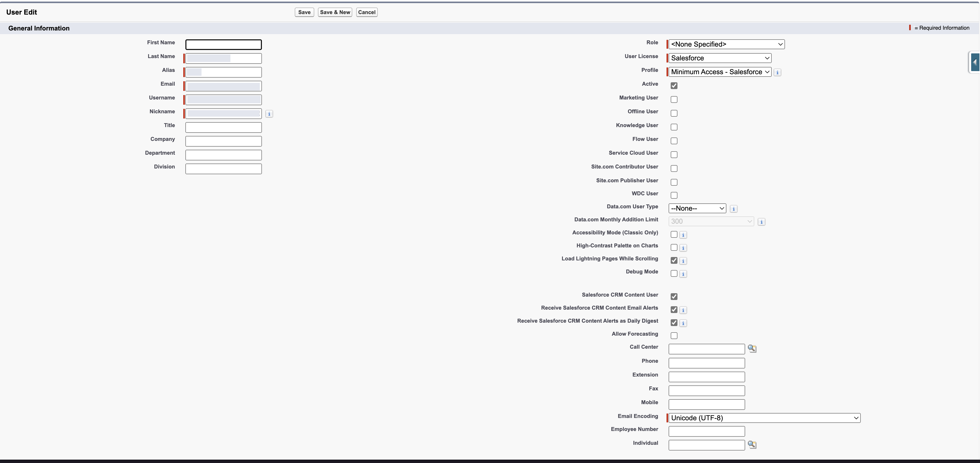Image resolution: width=980 pixels, height=463 pixels.
Task: Click info icon for Accessibility Mode
Action: click(x=683, y=235)
